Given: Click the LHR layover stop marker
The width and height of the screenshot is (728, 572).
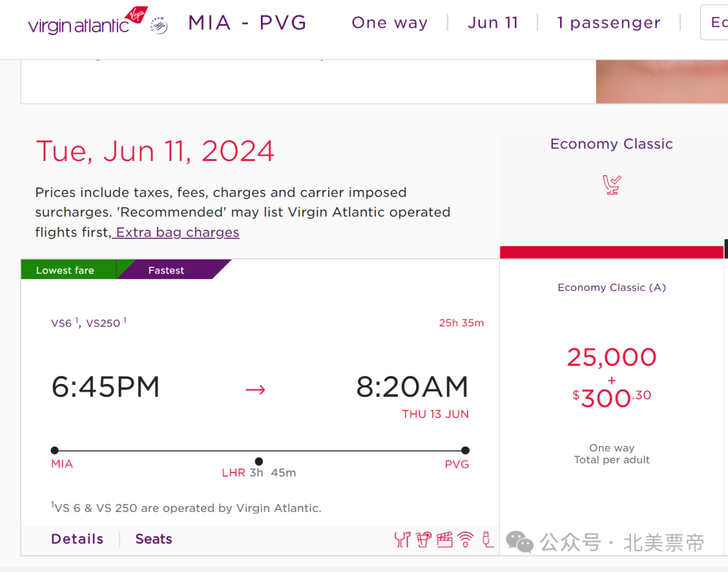Looking at the screenshot, I should [x=259, y=461].
